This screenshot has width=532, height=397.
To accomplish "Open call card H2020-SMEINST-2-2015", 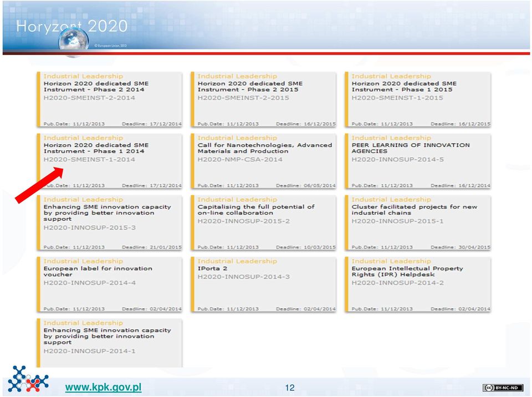I will [263, 99].
